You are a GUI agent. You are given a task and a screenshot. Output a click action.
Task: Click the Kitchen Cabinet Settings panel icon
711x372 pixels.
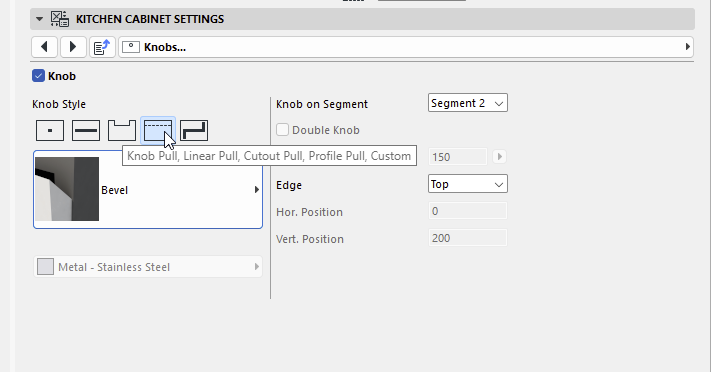(x=60, y=19)
